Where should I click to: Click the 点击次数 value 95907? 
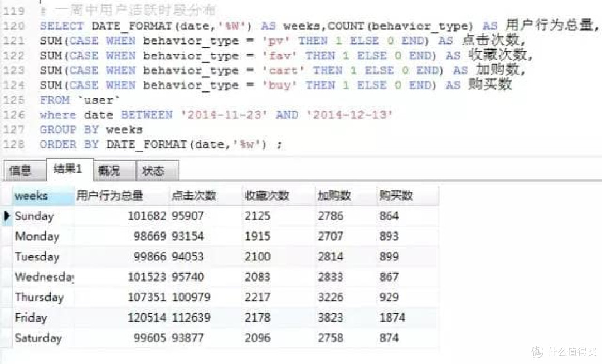(x=188, y=216)
